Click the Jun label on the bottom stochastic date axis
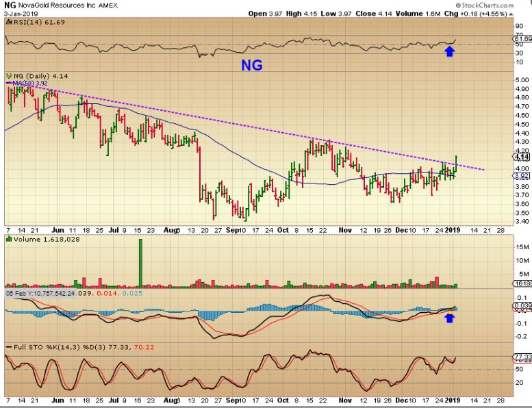This screenshot has height=408, width=532. point(58,400)
